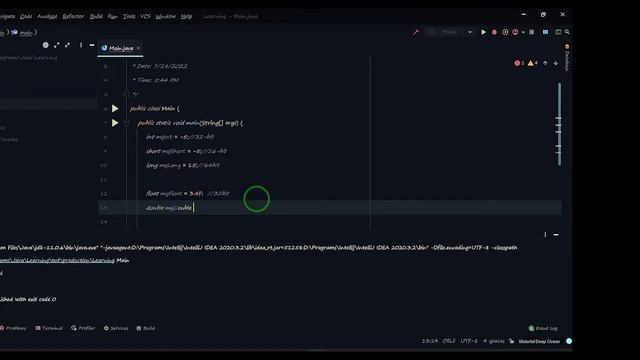Click the underlined output path link in console
The width and height of the screenshot is (640, 360).
(x=57, y=260)
